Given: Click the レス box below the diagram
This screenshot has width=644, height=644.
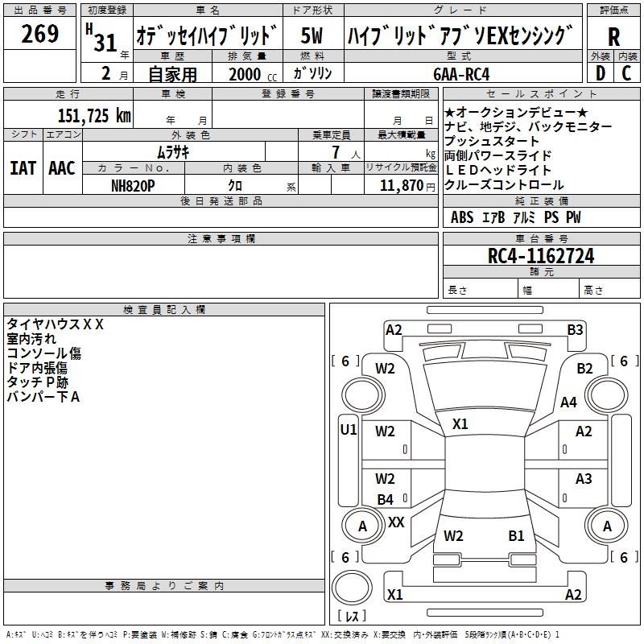Looking at the screenshot, I should tap(351, 616).
